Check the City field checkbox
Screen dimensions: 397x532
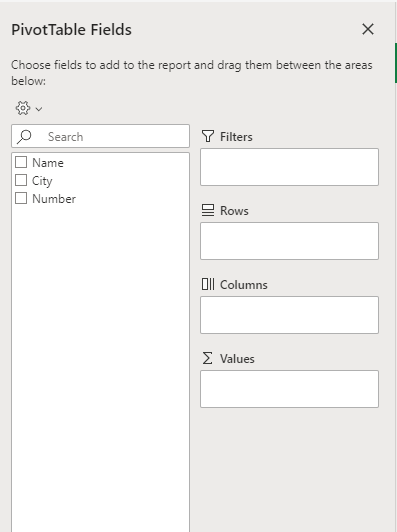[21, 180]
